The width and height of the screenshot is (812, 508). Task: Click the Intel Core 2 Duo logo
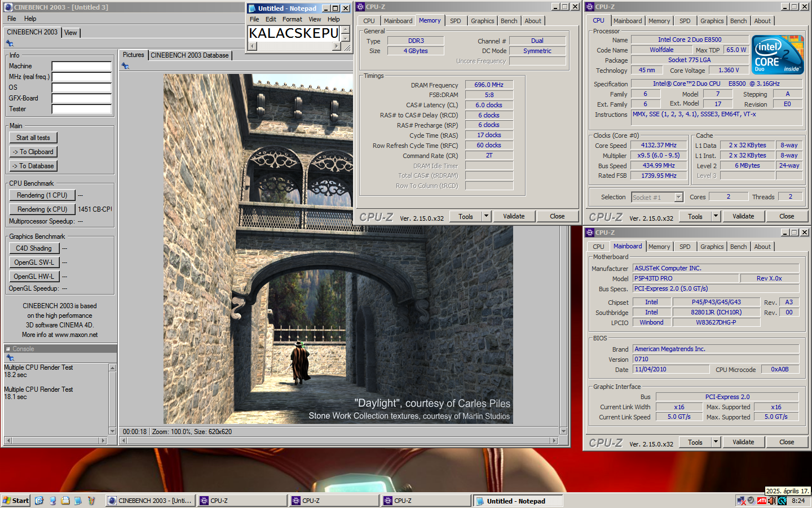click(x=778, y=55)
